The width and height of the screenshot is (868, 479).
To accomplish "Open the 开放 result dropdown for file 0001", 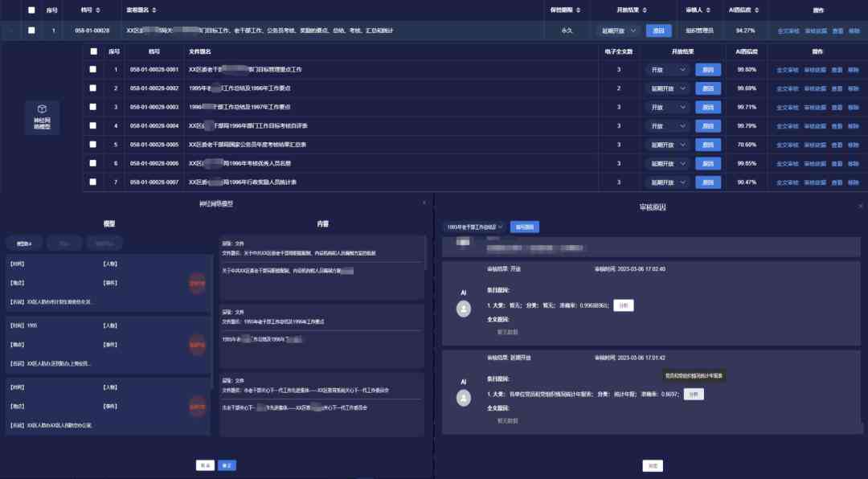I will point(668,70).
